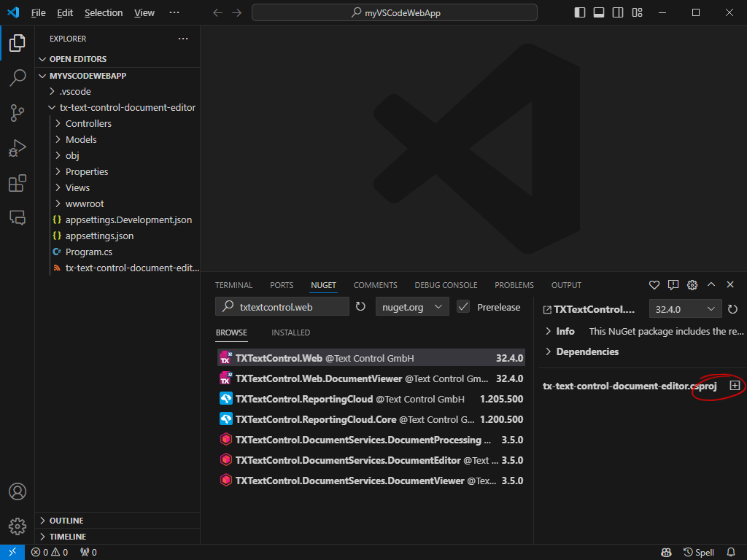Open the Explorer view in activity bar

18,43
